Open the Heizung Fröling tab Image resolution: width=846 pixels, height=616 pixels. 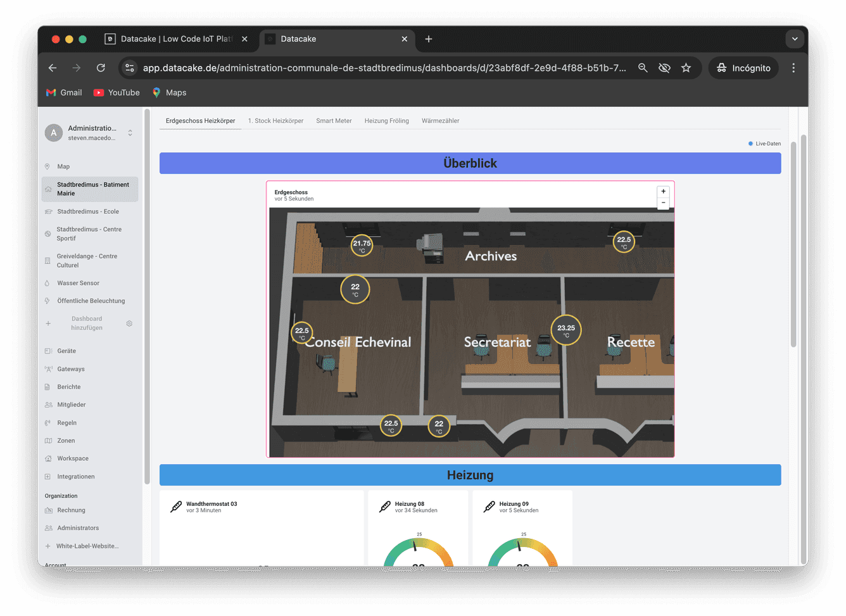click(387, 121)
